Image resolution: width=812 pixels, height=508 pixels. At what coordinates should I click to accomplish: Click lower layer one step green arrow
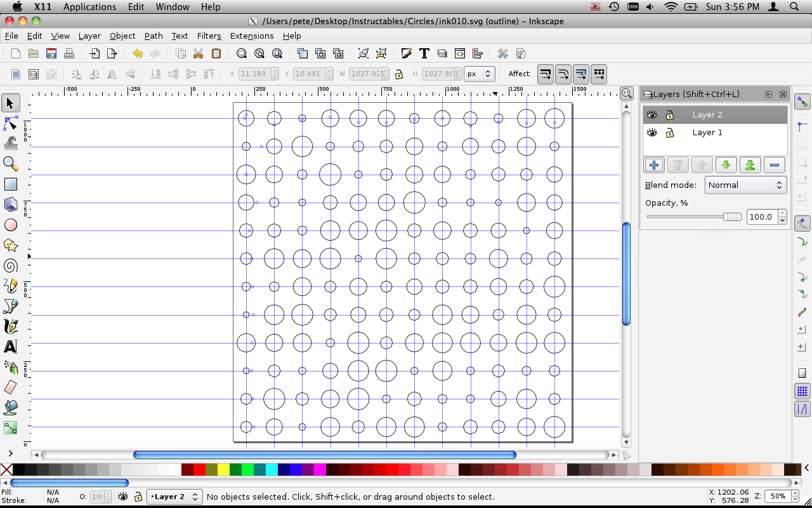tap(726, 165)
